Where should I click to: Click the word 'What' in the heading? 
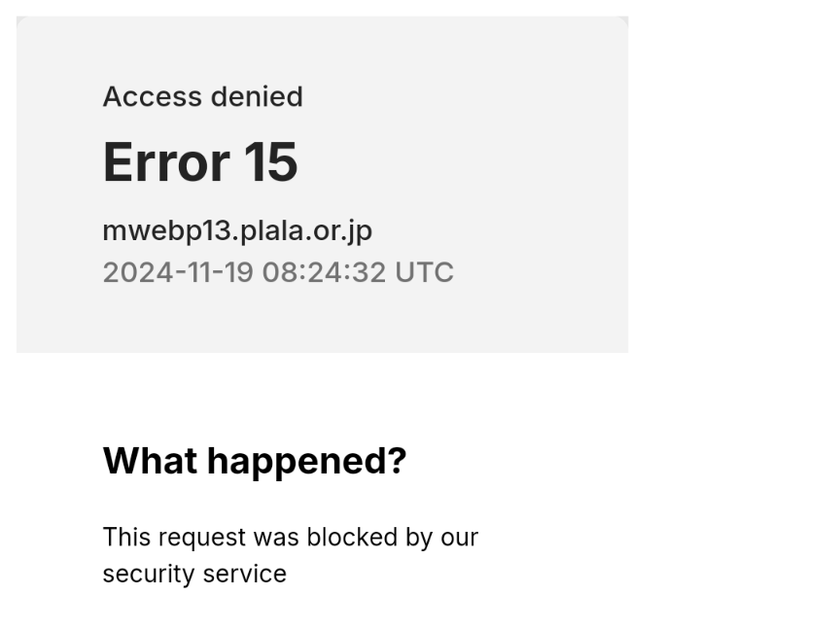150,461
